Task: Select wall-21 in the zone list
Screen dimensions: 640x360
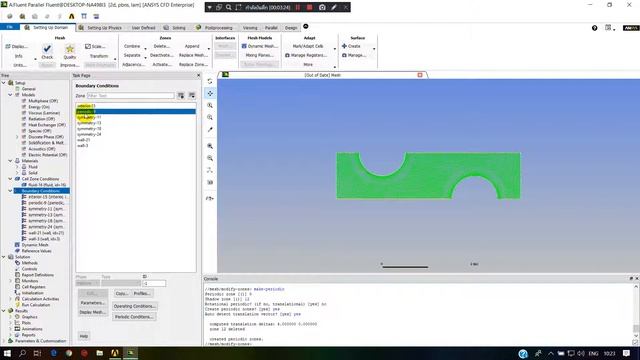Action: [x=84, y=140]
